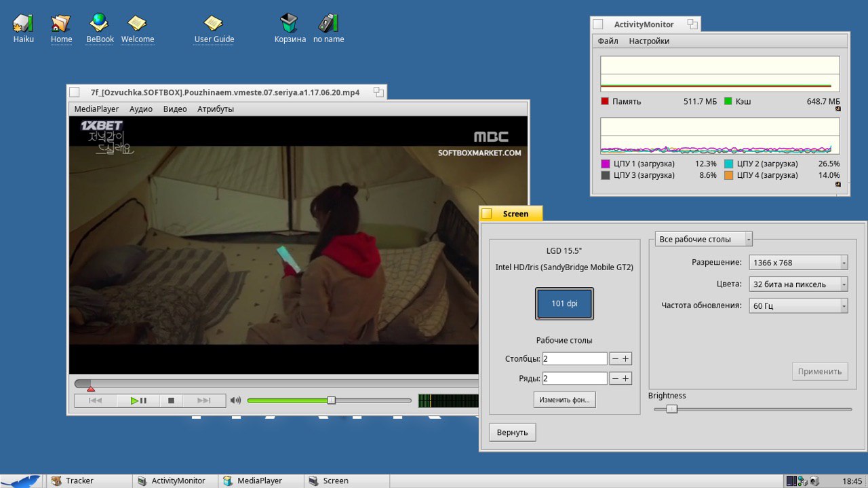Image resolution: width=868 pixels, height=488 pixels.
Task: Click the memory usage graph in ActivityMonitor
Action: (720, 73)
